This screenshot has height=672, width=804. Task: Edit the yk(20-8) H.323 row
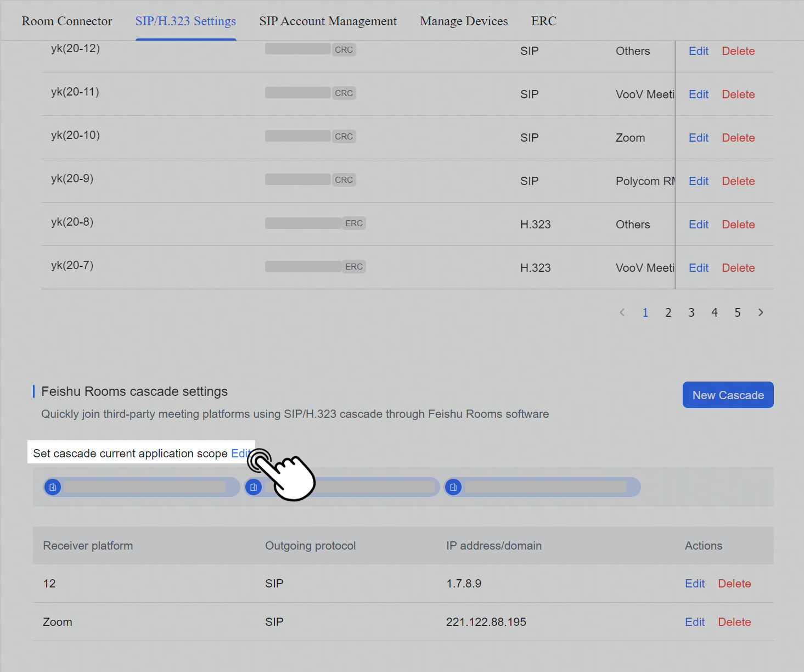pyautogui.click(x=699, y=225)
